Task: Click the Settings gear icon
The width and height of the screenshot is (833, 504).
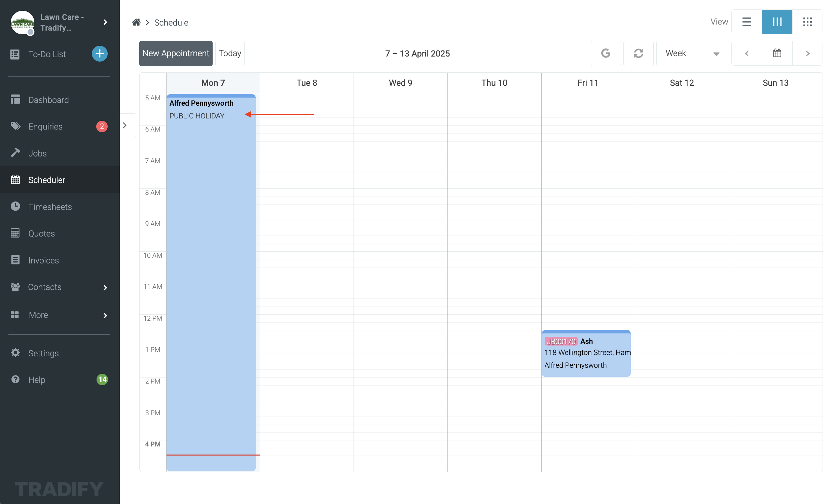Action: pos(15,353)
